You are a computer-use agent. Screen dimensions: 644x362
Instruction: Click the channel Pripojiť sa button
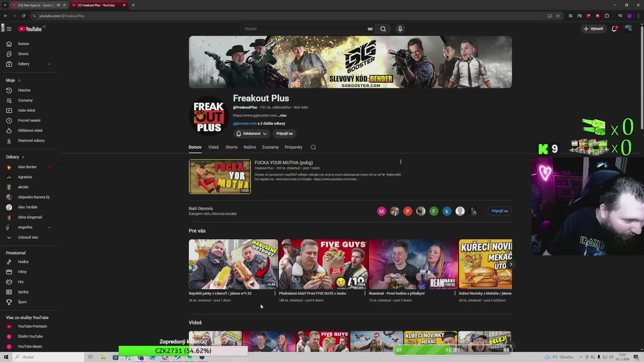click(x=284, y=133)
